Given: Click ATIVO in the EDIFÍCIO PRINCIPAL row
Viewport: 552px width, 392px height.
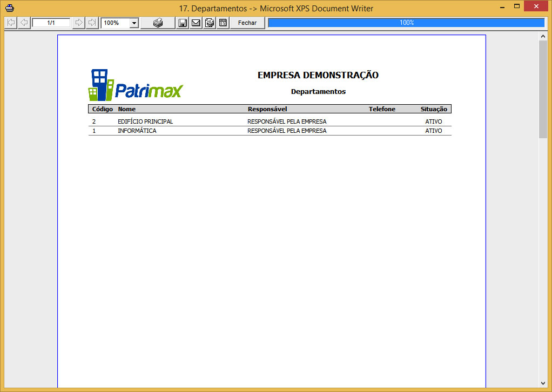Looking at the screenshot, I should [434, 121].
